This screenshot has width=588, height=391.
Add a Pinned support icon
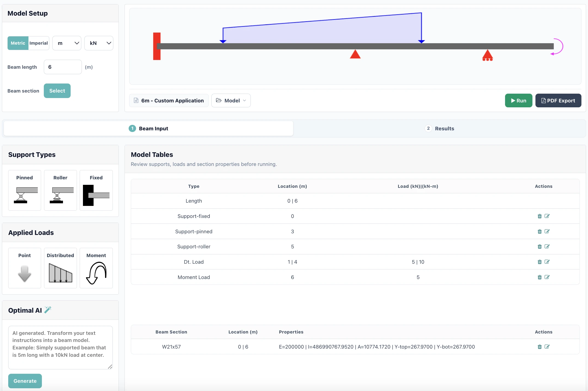25,190
